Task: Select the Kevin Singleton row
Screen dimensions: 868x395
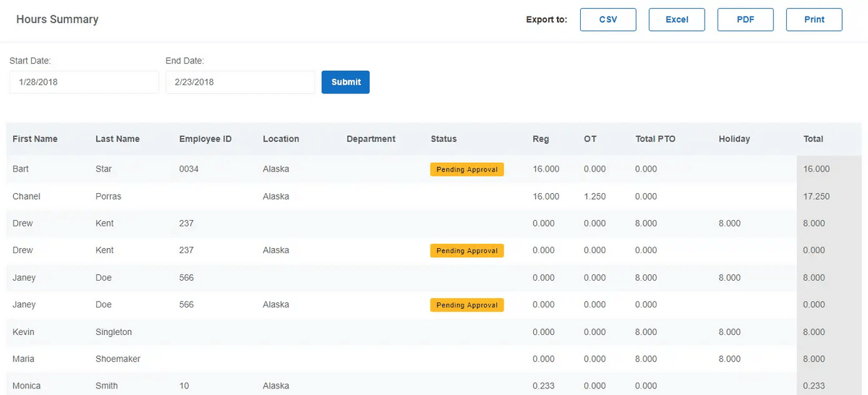Action: click(x=434, y=332)
